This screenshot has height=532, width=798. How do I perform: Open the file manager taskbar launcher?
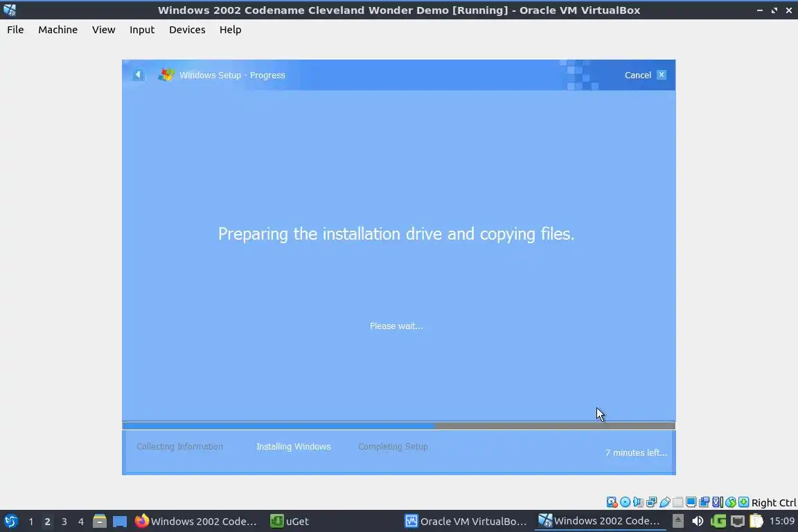[x=99, y=521]
